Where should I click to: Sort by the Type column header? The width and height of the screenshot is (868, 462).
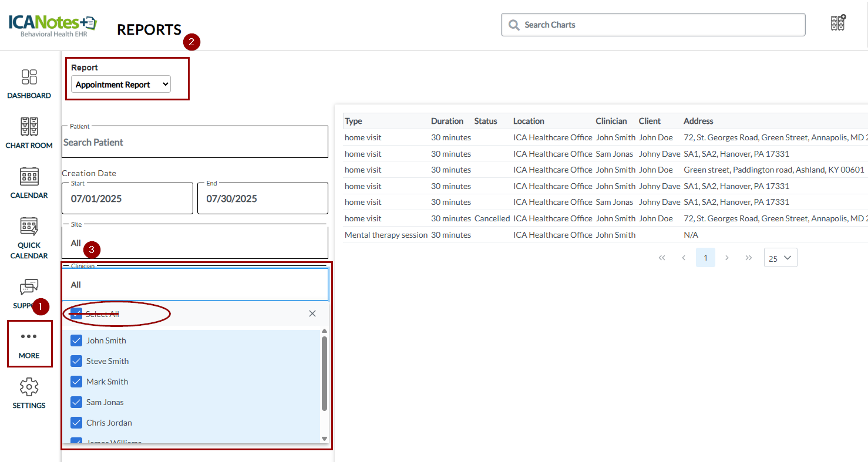tap(354, 121)
